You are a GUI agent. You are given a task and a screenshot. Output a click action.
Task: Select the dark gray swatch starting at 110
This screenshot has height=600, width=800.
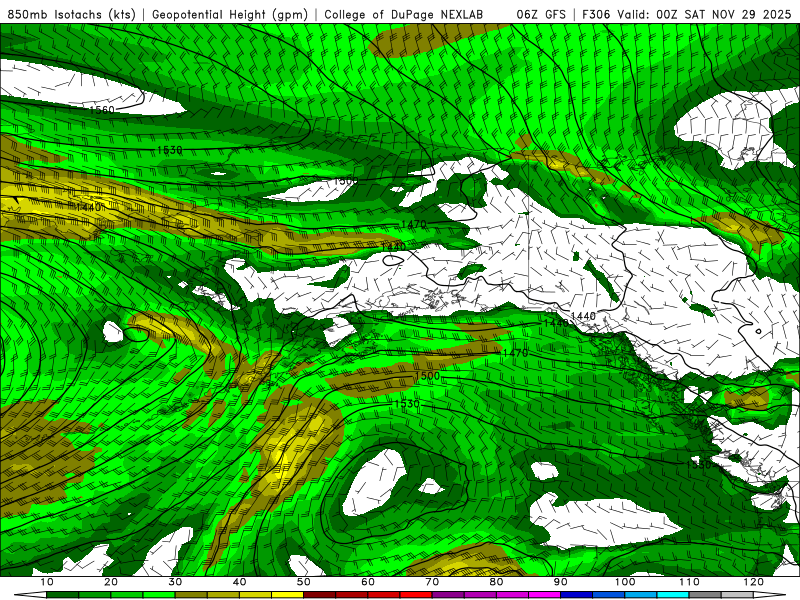pyautogui.click(x=705, y=595)
